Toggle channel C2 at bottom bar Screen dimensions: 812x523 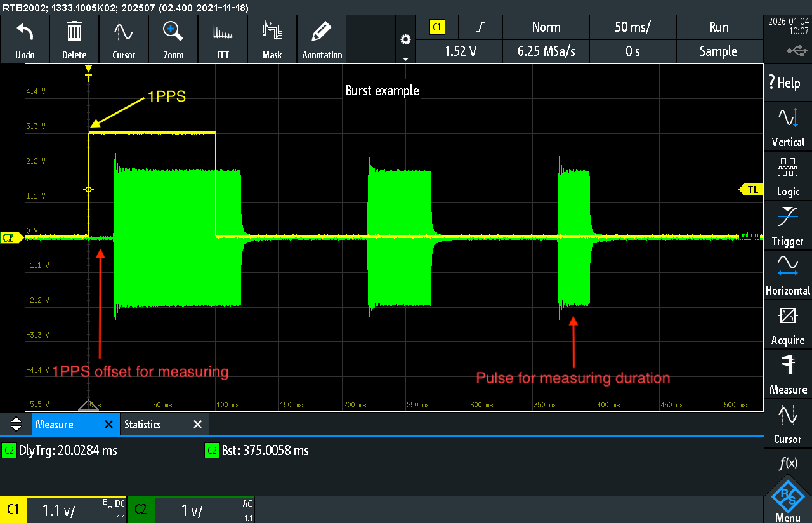(141, 510)
